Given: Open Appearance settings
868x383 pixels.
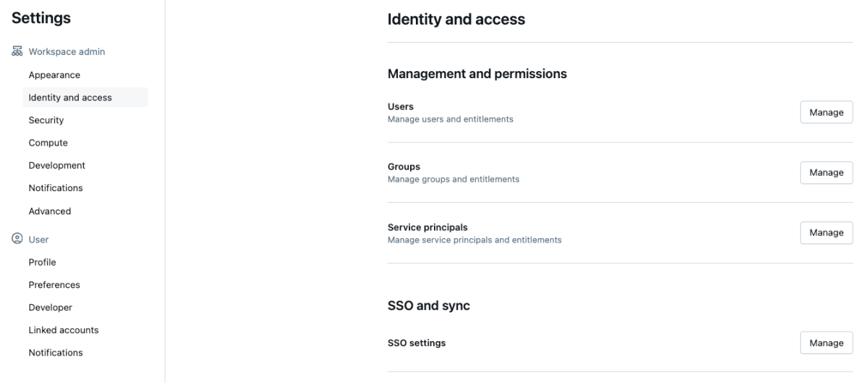Looking at the screenshot, I should pos(54,75).
